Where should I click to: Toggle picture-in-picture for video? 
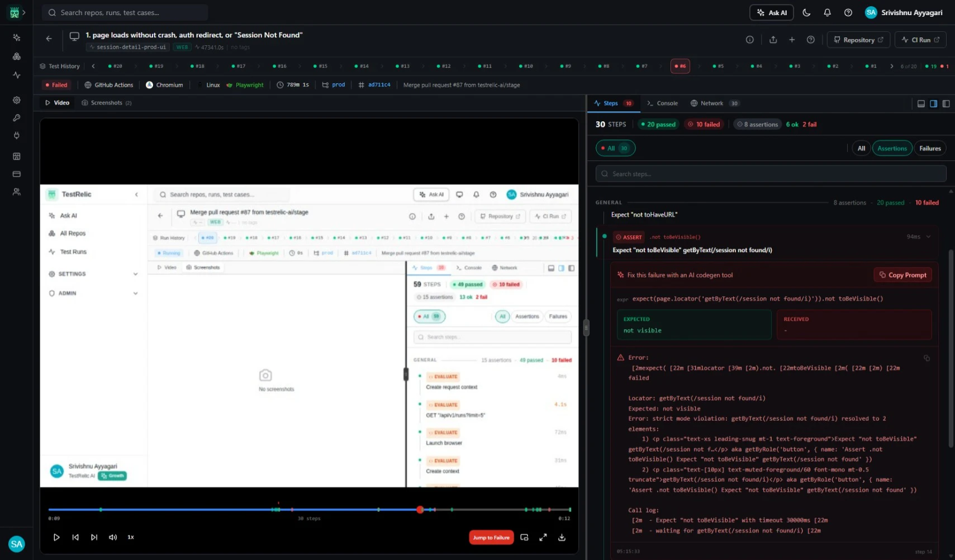point(524,537)
